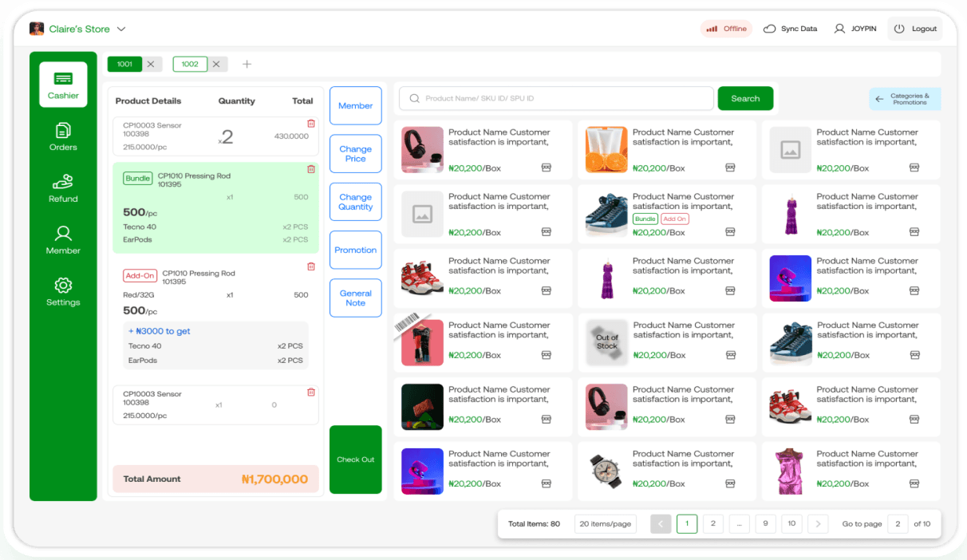The width and height of the screenshot is (967, 560).
Task: Open Settings gear in sidebar
Action: (63, 291)
